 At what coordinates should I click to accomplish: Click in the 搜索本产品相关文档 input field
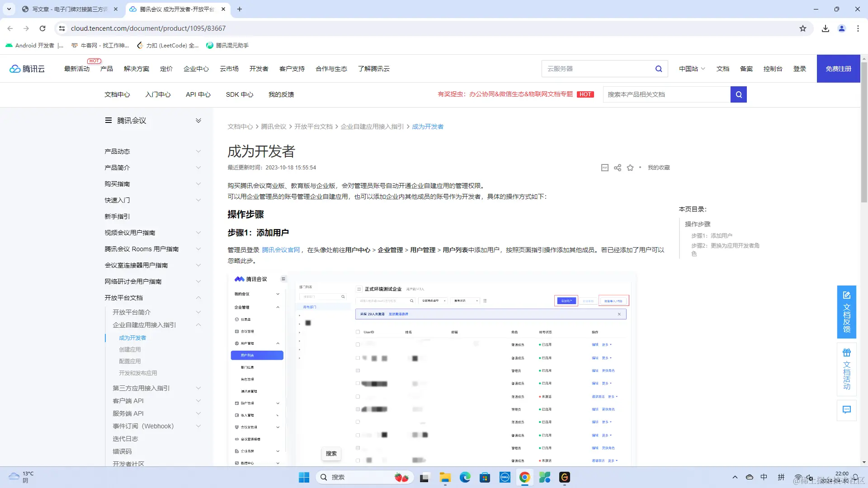point(666,94)
